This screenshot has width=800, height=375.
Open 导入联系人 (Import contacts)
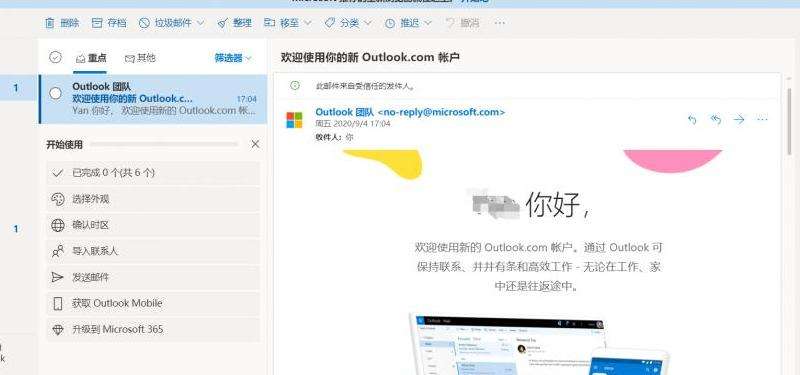pyautogui.click(x=153, y=251)
